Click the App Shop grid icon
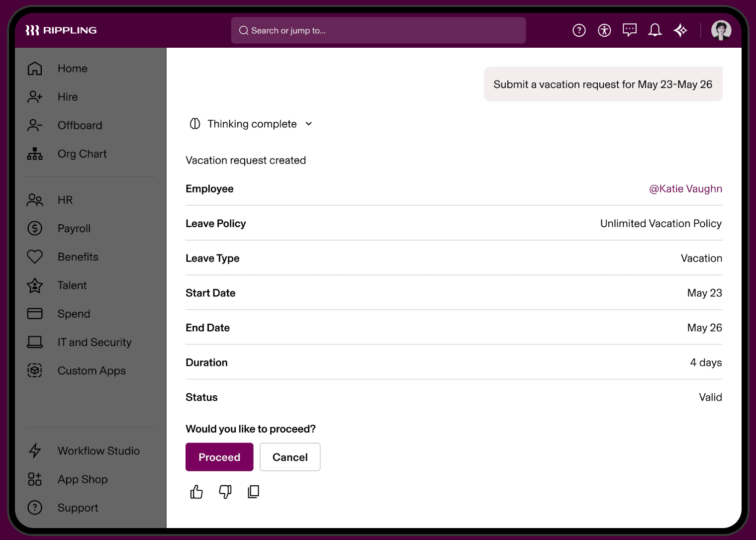 [x=35, y=479]
